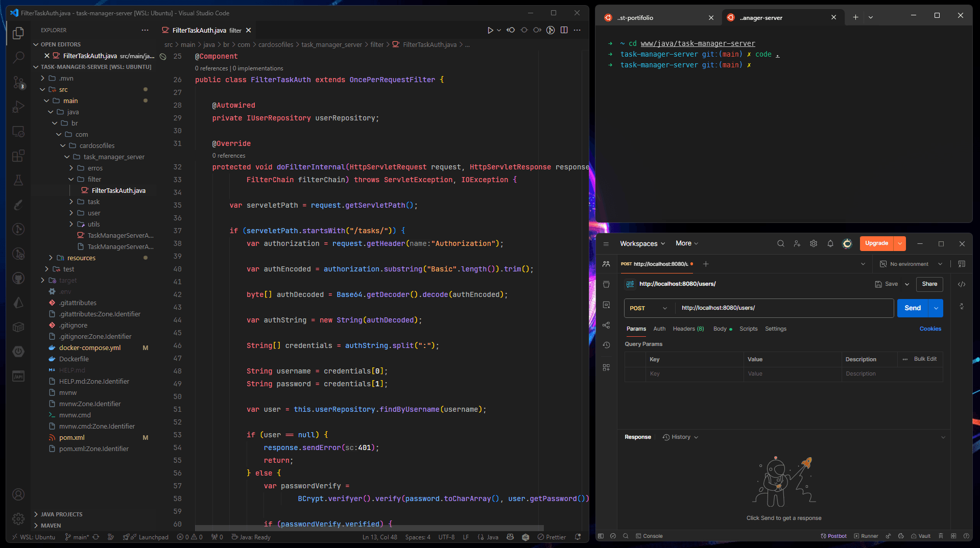Image resolution: width=980 pixels, height=548 pixels.
Task: Click the request URL input field
Action: click(x=784, y=308)
